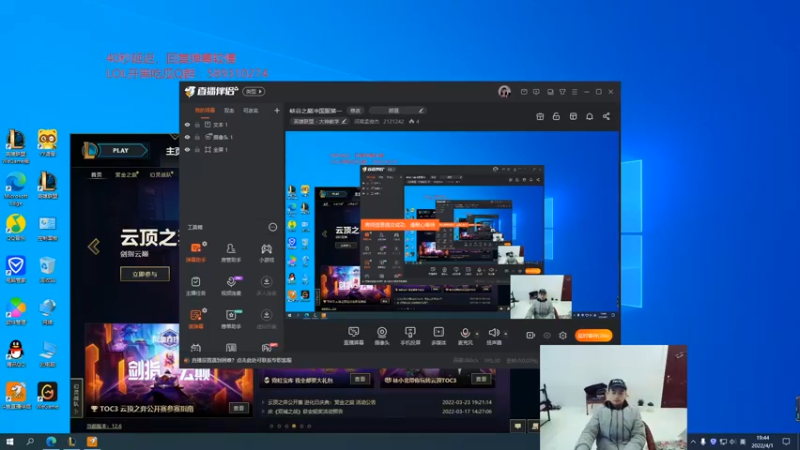This screenshot has height=450, width=800.
Task: Add a 多媒体 media source
Action: (439, 336)
